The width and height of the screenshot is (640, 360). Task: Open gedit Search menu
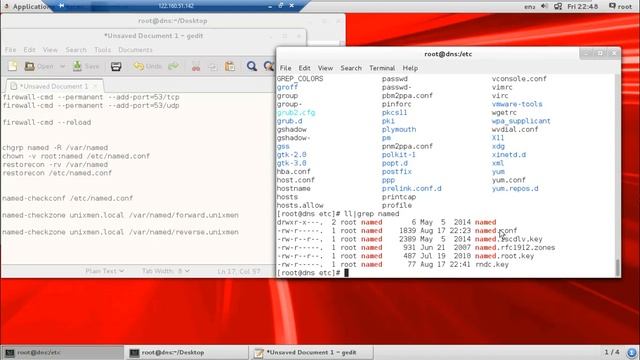tap(76, 50)
